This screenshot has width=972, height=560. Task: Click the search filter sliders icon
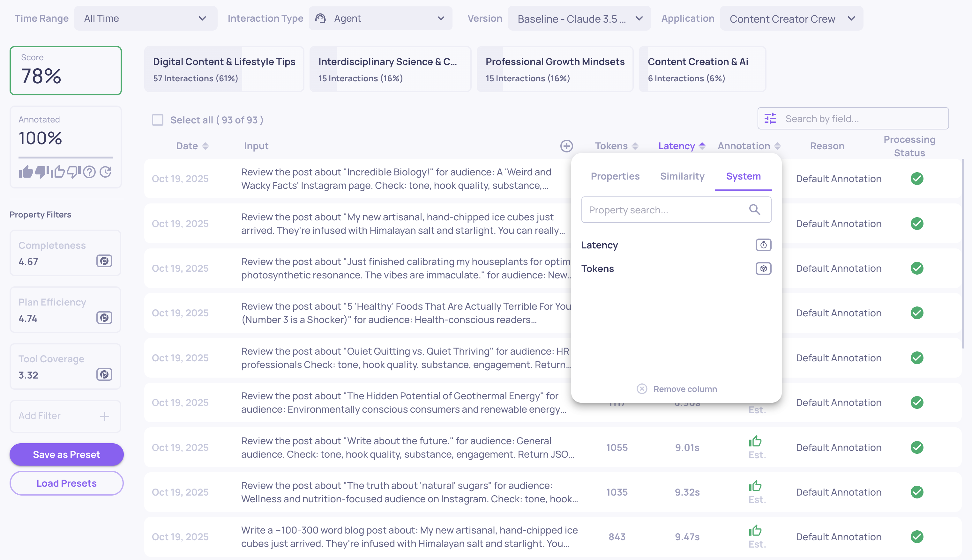(x=770, y=119)
